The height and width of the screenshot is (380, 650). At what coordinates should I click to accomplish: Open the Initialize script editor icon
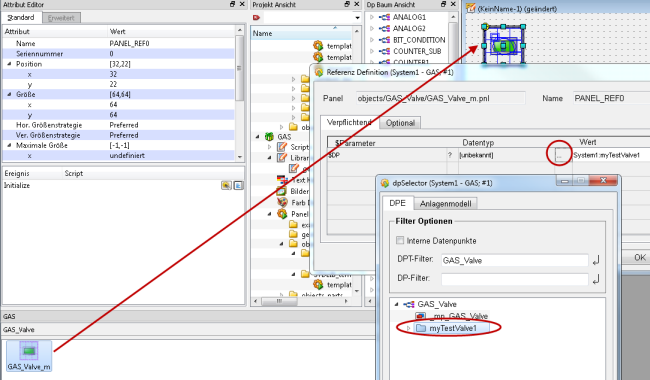coord(238,185)
